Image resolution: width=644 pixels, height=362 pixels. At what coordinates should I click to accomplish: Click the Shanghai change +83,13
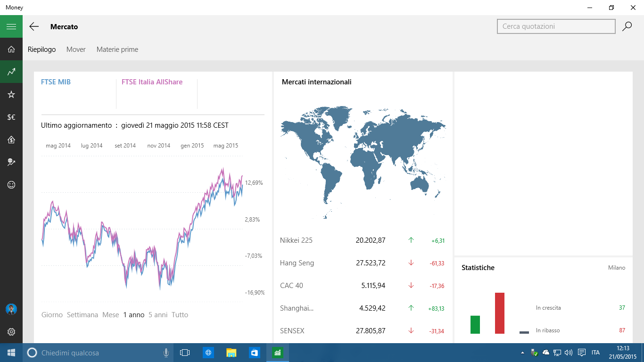click(x=436, y=309)
